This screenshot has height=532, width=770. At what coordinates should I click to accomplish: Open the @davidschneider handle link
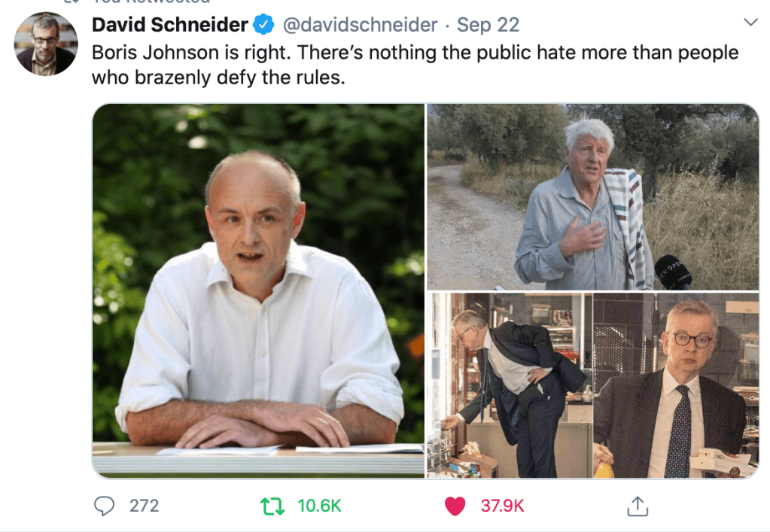360,25
